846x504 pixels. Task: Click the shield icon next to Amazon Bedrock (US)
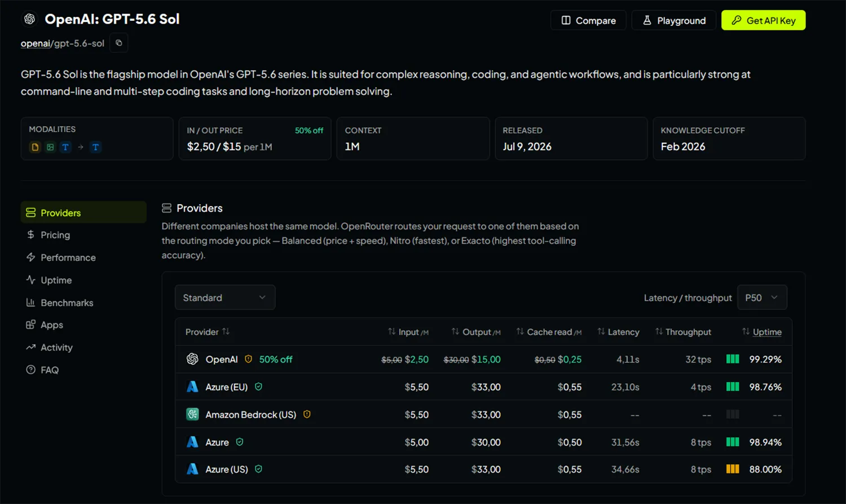click(x=307, y=414)
